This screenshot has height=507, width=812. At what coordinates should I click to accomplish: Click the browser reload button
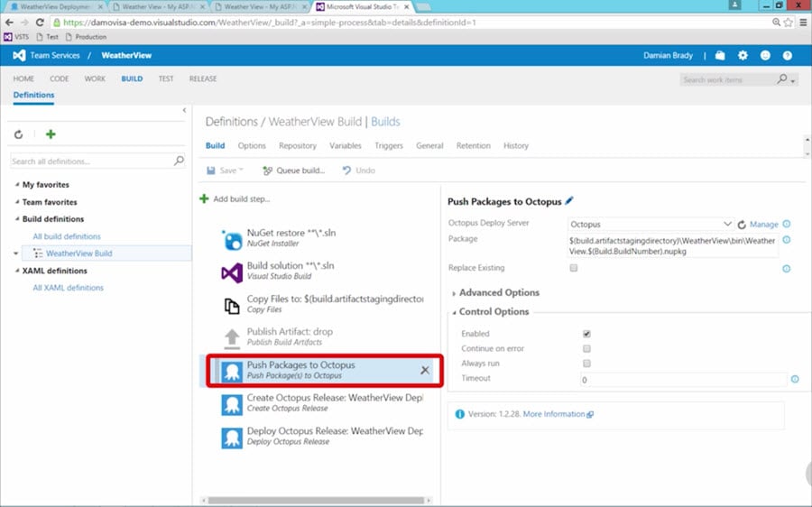click(x=40, y=23)
